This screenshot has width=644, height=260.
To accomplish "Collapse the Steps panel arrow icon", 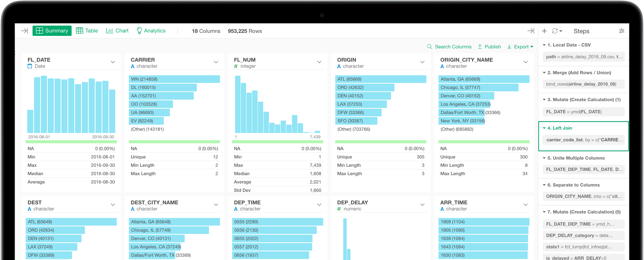I will [x=530, y=31].
